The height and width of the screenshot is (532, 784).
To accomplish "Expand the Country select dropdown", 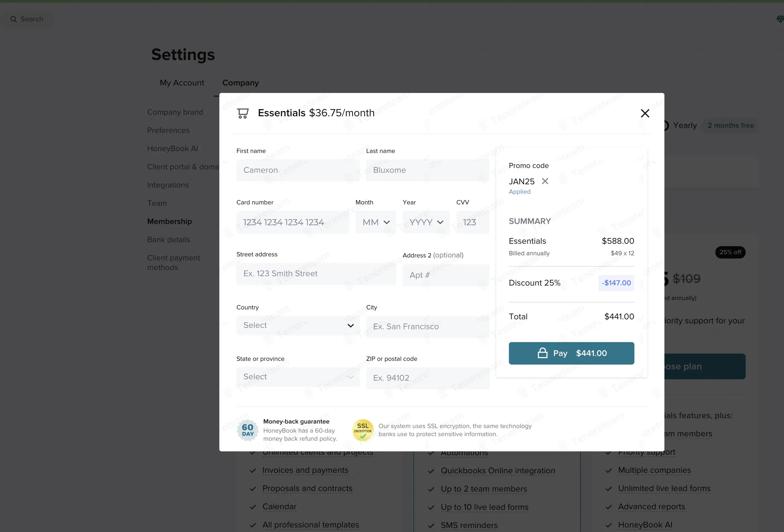I will click(x=298, y=325).
